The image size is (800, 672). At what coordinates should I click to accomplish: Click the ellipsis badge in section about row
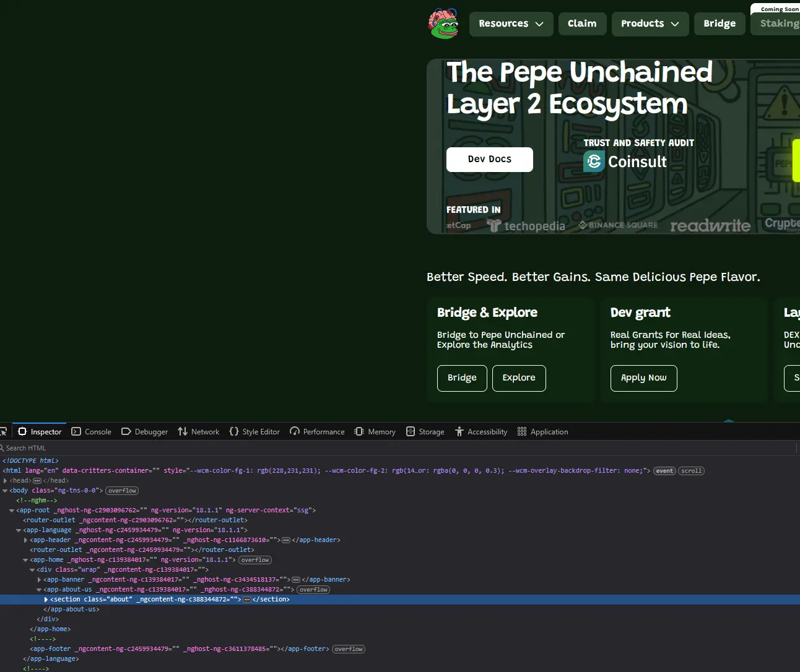247,600
